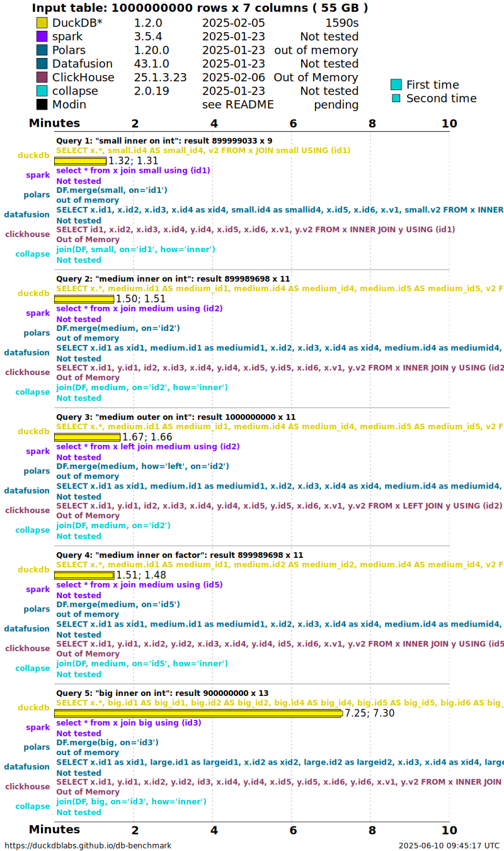Click the "1.51; 1.48" timing value
The height and width of the screenshot is (851, 504).
[141, 575]
